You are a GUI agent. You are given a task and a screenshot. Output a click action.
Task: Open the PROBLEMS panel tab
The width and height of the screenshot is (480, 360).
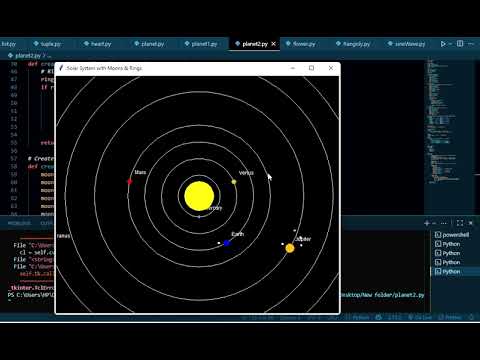pos(19,223)
